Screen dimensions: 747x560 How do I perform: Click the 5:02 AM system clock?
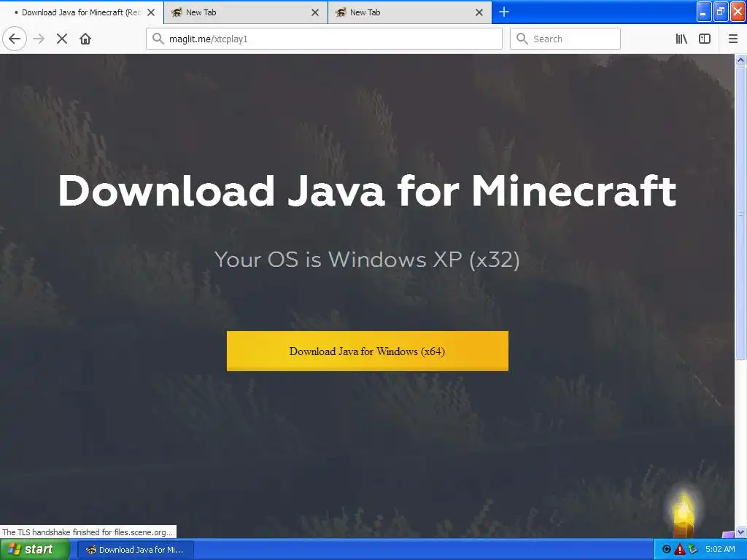pyautogui.click(x=720, y=549)
